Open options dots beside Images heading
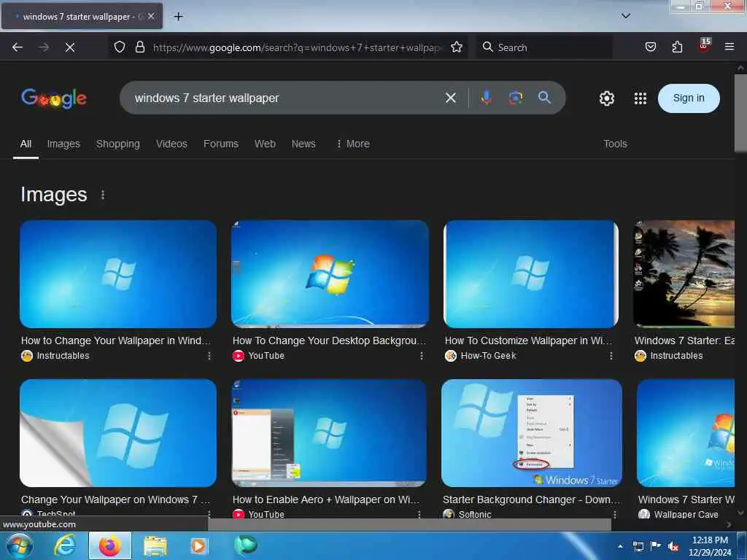747x560 pixels. point(103,195)
